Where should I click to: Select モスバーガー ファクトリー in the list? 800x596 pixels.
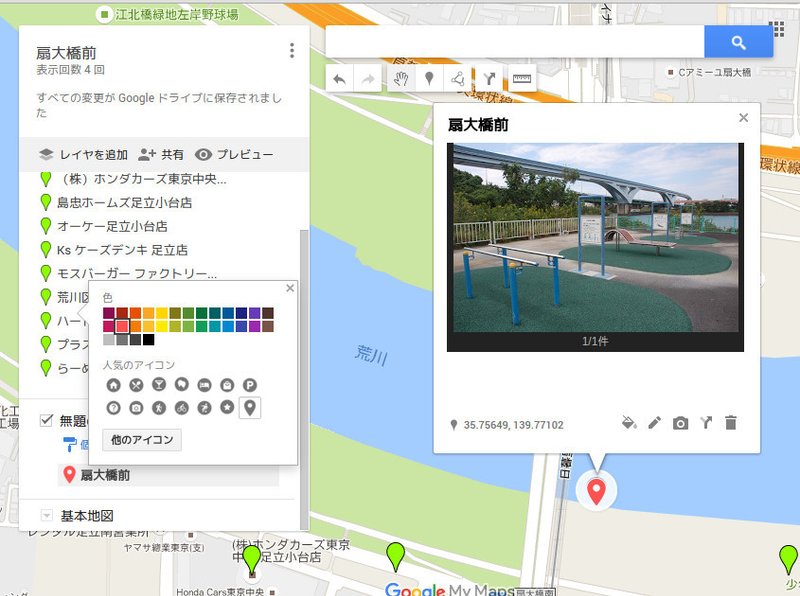(x=137, y=274)
